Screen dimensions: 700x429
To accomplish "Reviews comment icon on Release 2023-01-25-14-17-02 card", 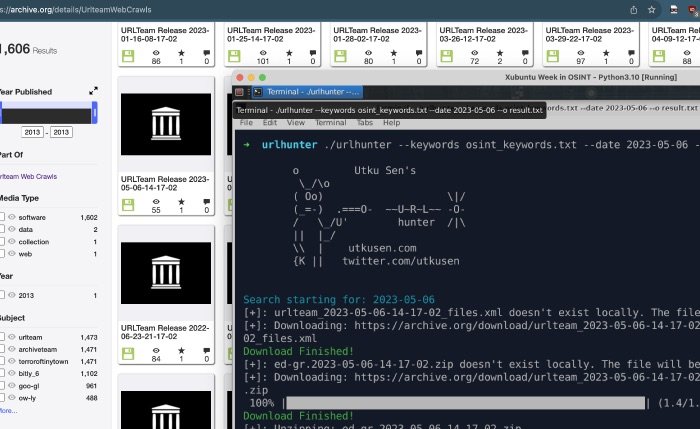I will [x=312, y=53].
